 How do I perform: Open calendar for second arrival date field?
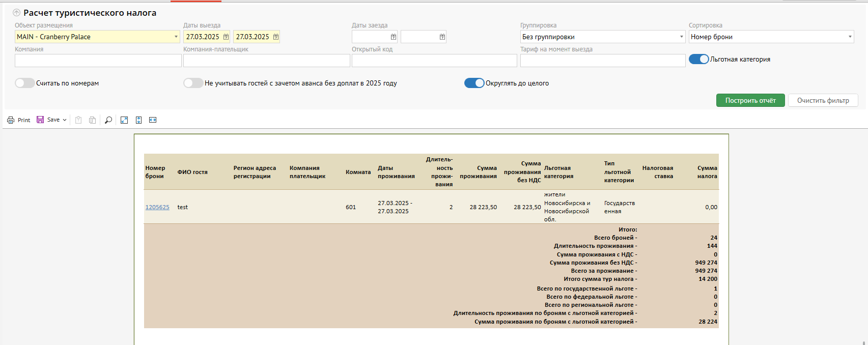coord(442,37)
